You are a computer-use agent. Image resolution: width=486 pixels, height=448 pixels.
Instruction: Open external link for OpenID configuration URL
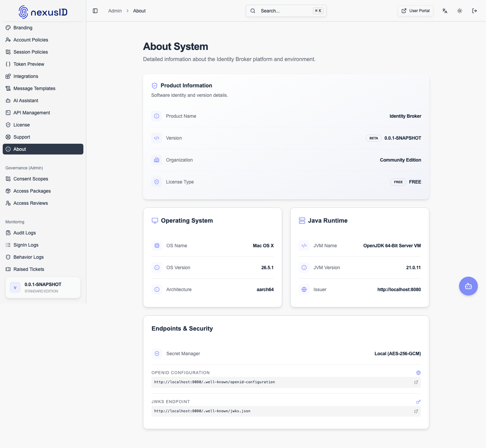point(416,382)
